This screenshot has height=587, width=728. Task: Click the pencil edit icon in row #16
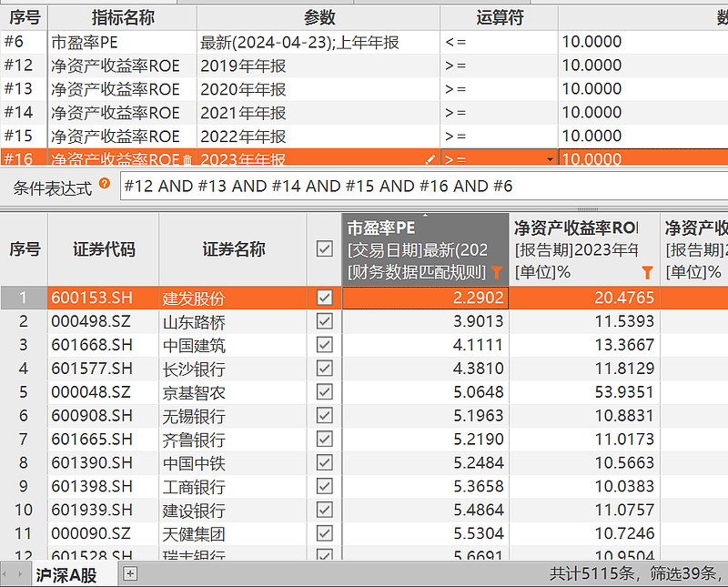coord(430,160)
